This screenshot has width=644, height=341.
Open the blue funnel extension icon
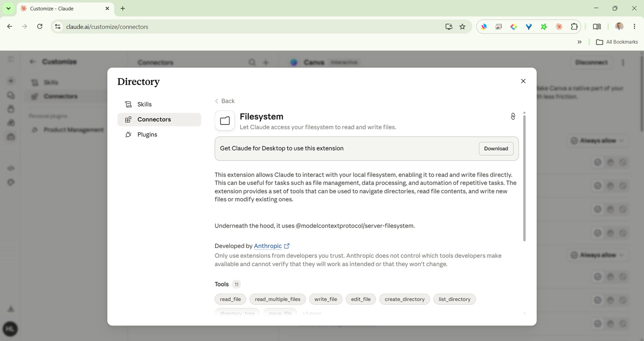point(529,27)
